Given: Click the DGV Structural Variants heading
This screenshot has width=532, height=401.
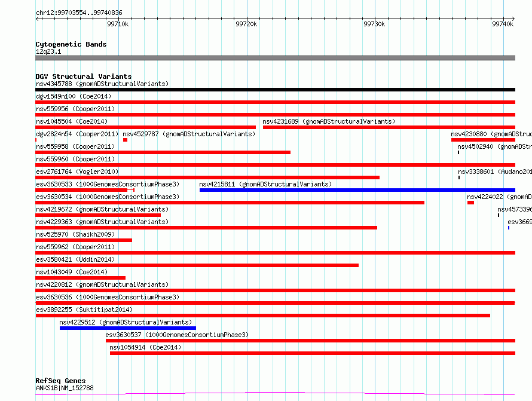Looking at the screenshot, I should coord(84,76).
